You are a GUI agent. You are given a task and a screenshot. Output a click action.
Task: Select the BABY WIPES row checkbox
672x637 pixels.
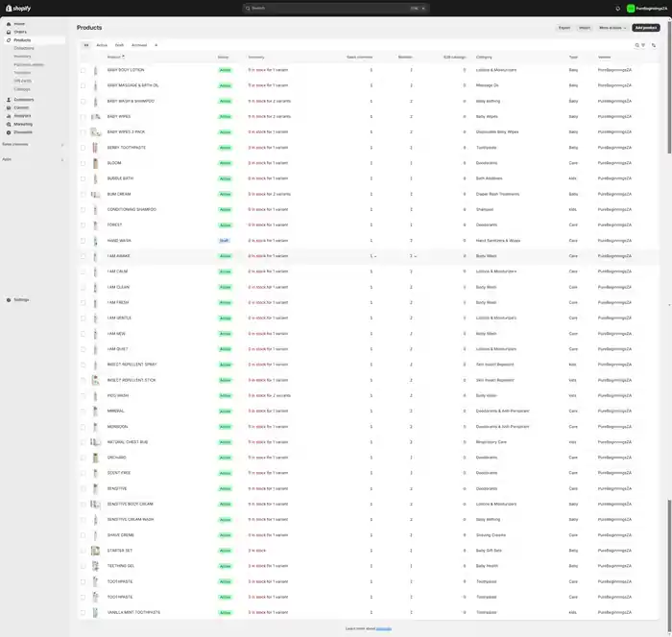click(84, 117)
